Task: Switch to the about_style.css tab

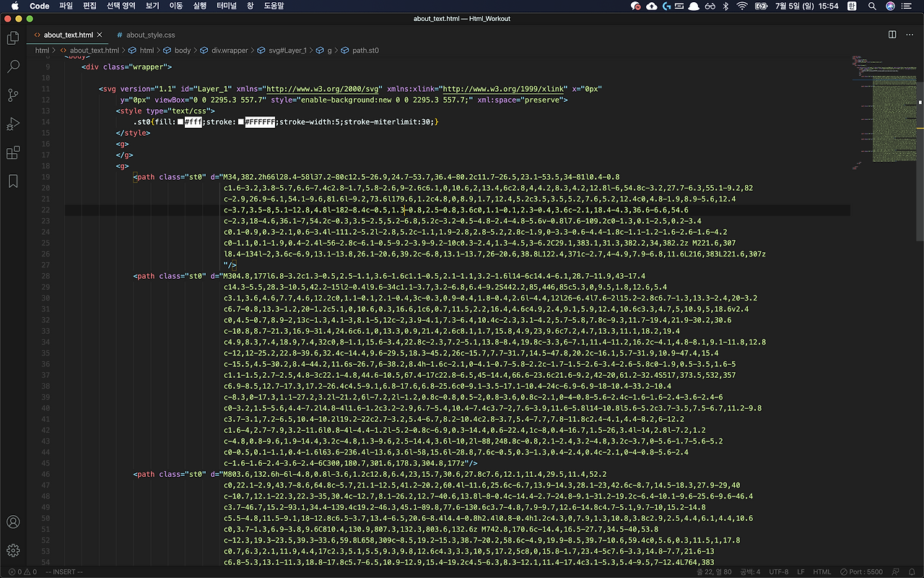Action: (x=145, y=35)
